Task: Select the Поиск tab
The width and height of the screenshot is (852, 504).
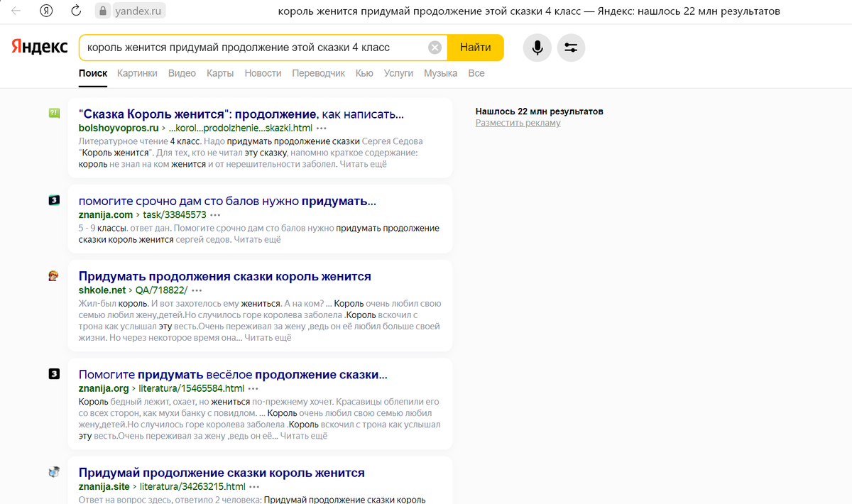Action: (x=93, y=73)
